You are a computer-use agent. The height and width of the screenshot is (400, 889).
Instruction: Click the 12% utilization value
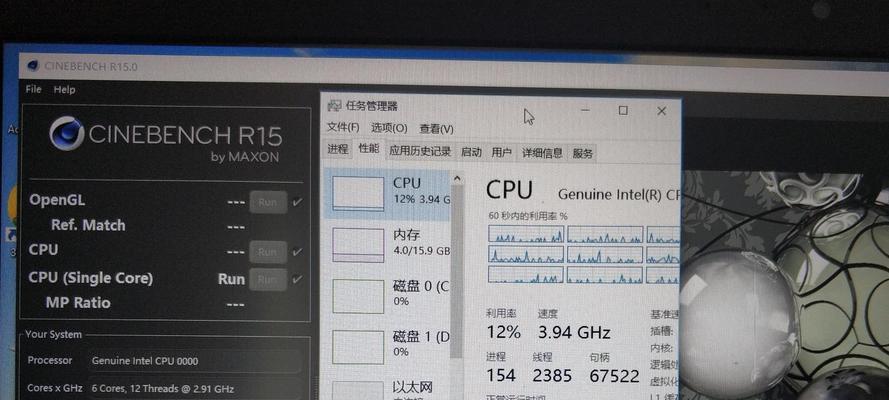(503, 332)
